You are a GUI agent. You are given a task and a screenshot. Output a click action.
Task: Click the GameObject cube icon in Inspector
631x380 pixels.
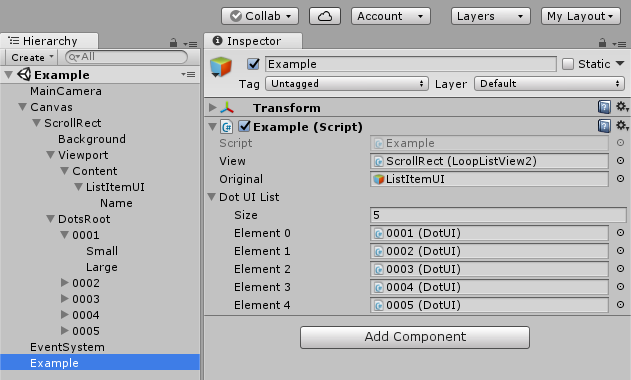click(221, 66)
